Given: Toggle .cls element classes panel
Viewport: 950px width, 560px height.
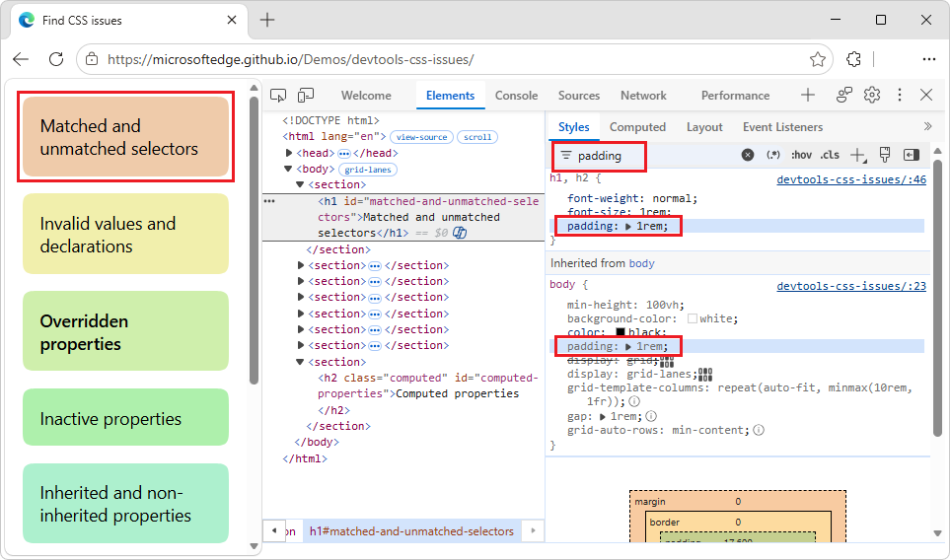Looking at the screenshot, I should click(x=830, y=155).
